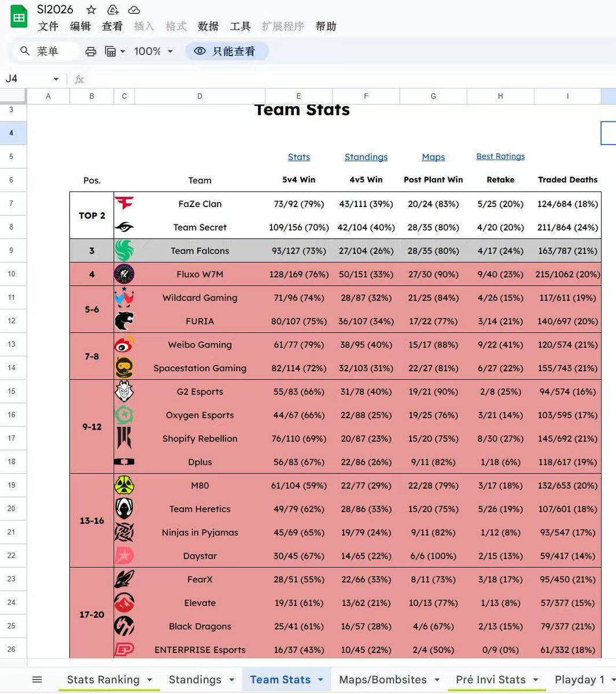The height and width of the screenshot is (694, 616).
Task: Open the 工具 menu
Action: [x=240, y=27]
